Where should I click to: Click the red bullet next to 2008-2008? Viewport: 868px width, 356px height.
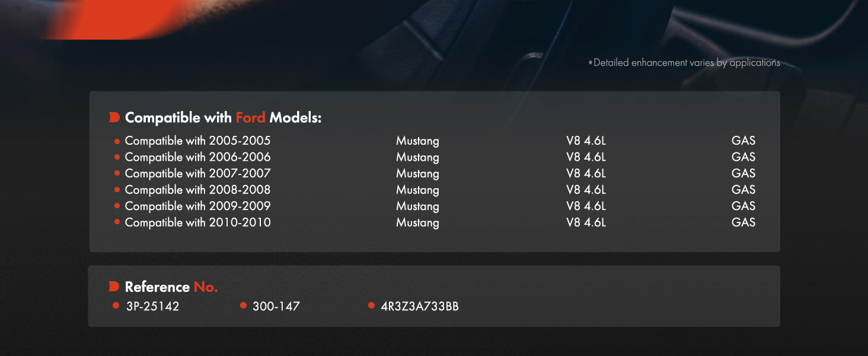click(117, 190)
